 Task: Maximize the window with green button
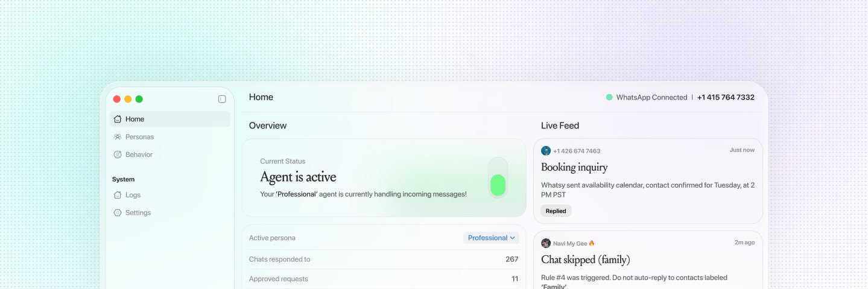139,99
